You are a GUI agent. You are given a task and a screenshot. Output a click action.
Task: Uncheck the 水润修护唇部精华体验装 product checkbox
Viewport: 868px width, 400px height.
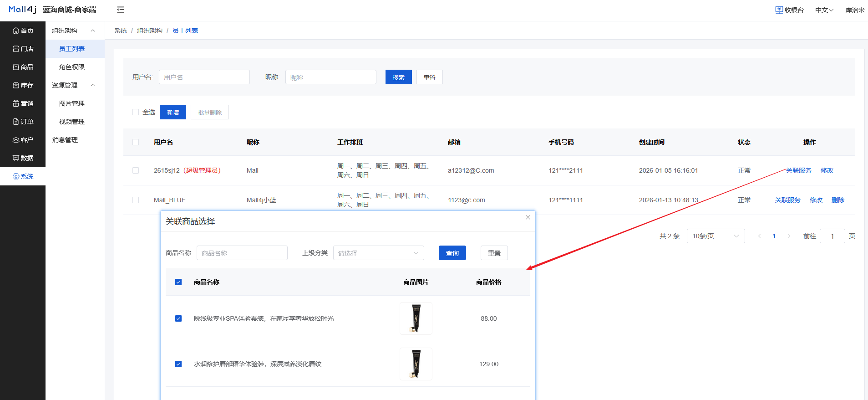click(x=178, y=364)
